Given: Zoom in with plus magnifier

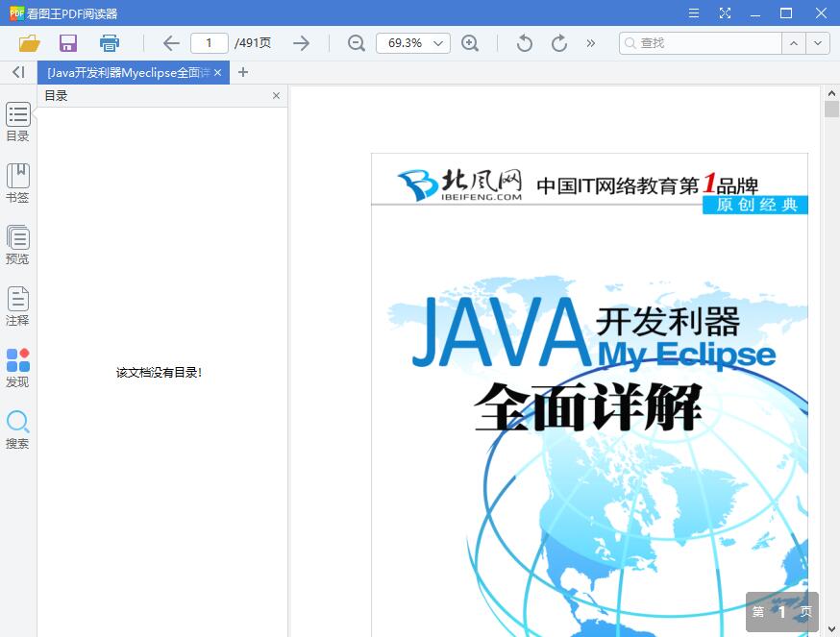Looking at the screenshot, I should 470,43.
